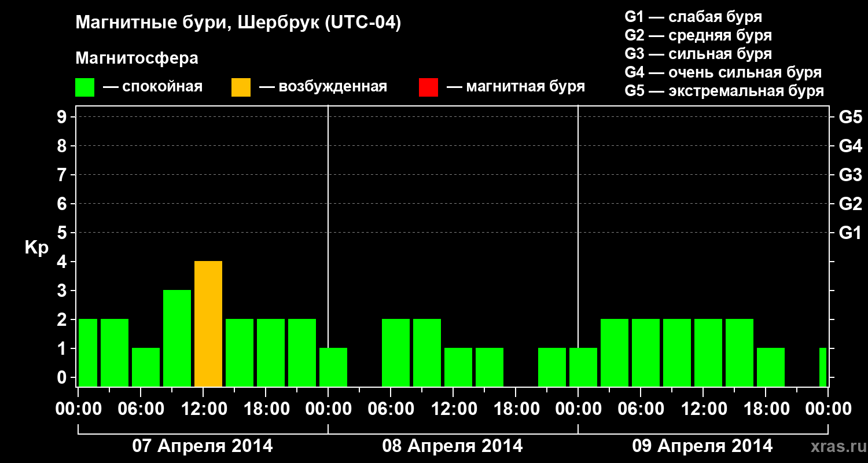Select the '— возбужденная' legend text

coord(323,87)
